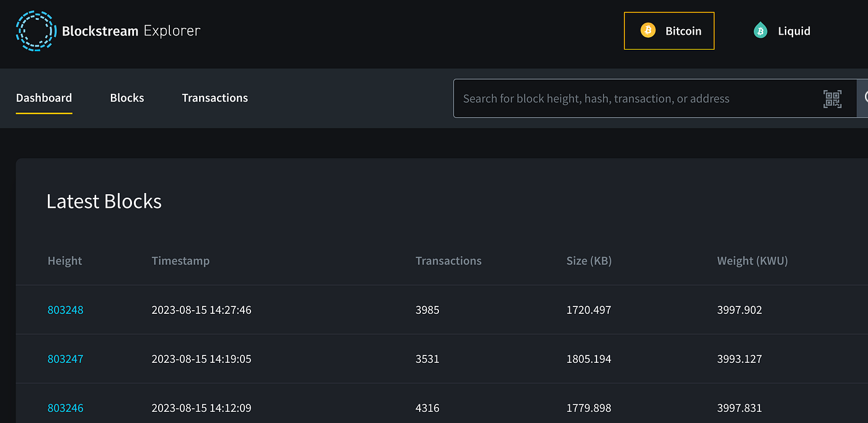Switch network to Liquid
This screenshot has height=423, width=868.
(782, 30)
